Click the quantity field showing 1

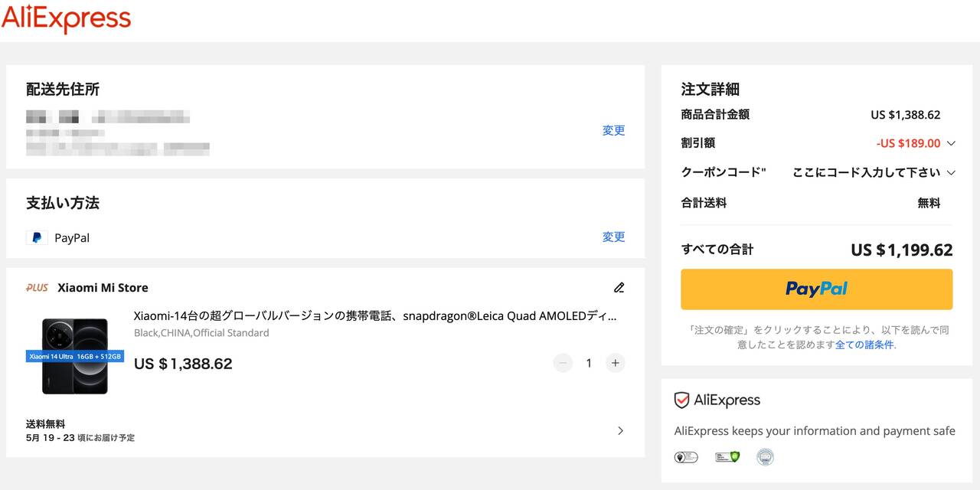[x=589, y=363]
